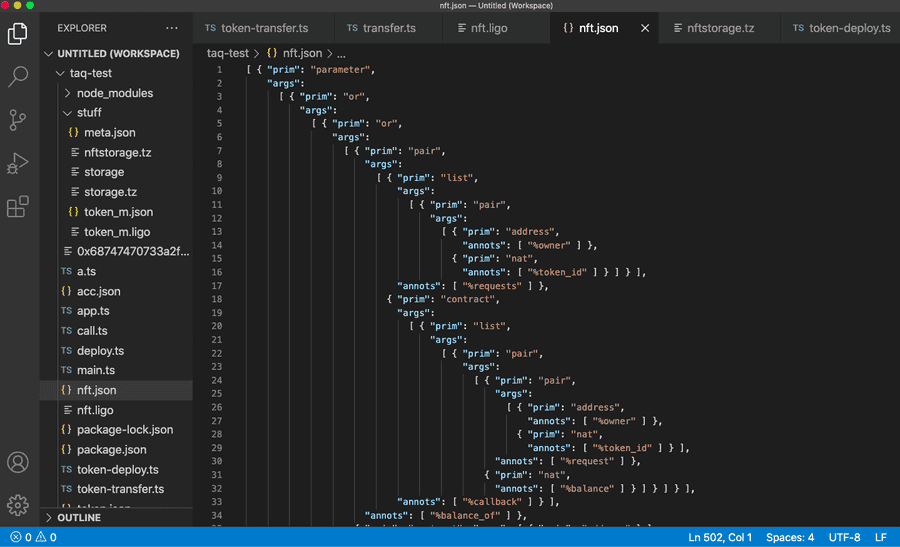The height and width of the screenshot is (547, 900).
Task: Click the errors and warnings status indicator
Action: tap(32, 537)
